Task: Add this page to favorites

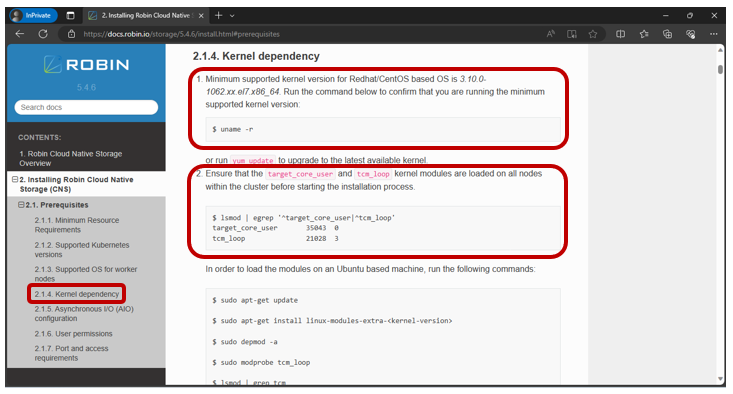Action: click(593, 34)
